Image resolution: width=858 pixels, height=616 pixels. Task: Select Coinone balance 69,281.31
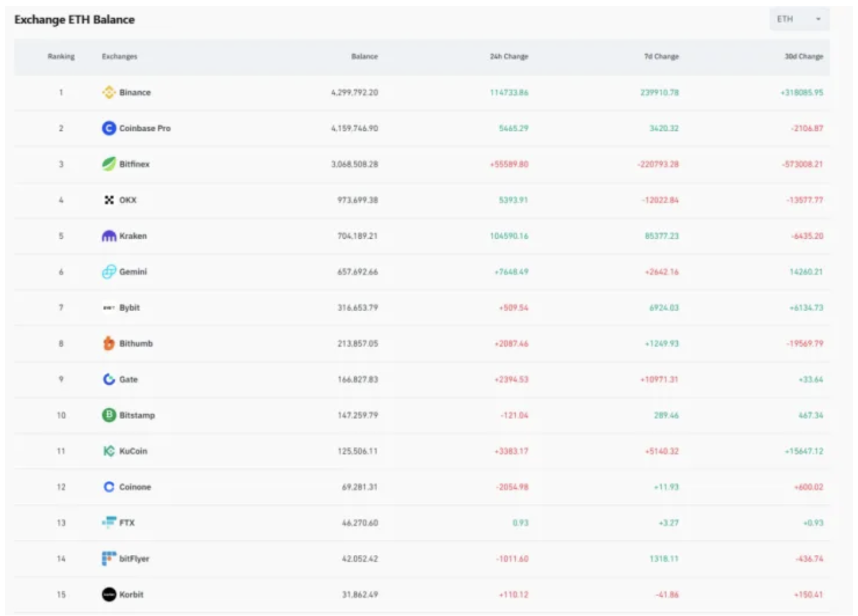[x=360, y=487]
